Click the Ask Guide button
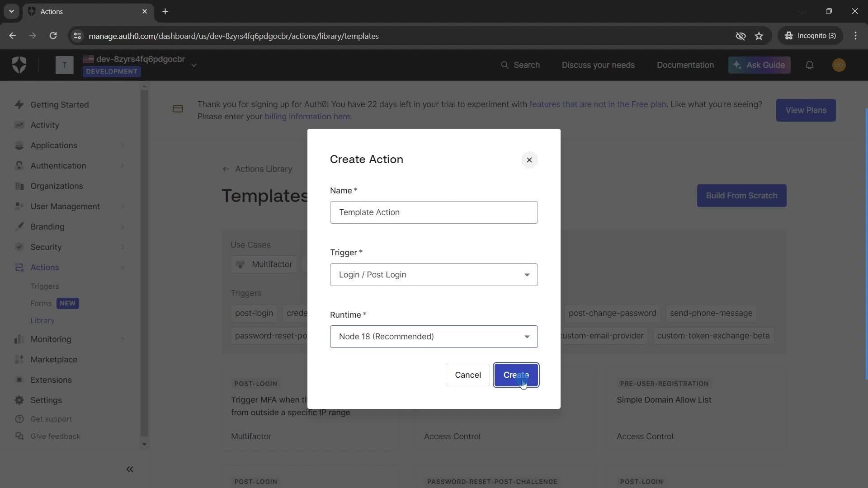 pyautogui.click(x=759, y=65)
